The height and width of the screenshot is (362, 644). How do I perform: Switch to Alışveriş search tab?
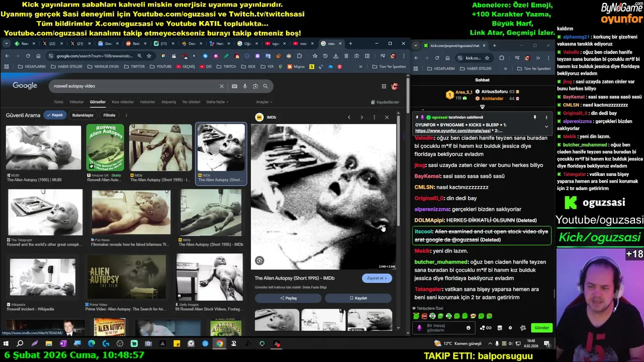tap(169, 102)
